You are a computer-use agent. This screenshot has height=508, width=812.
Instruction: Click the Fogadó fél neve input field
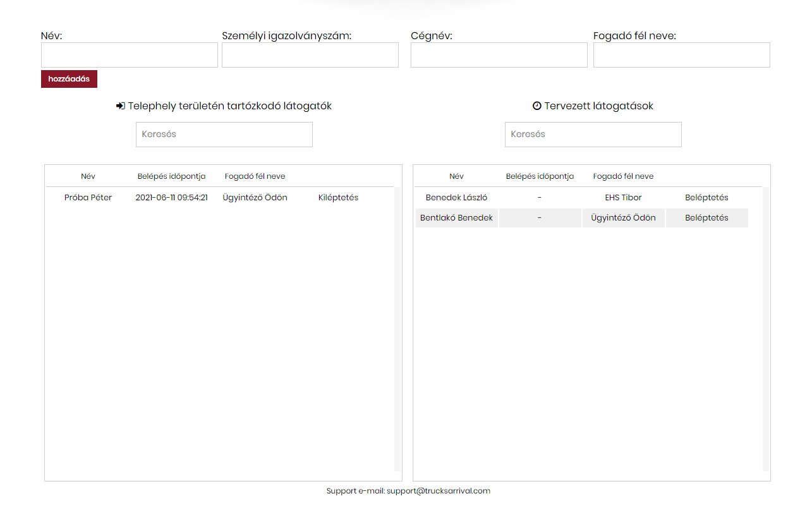[x=682, y=55]
